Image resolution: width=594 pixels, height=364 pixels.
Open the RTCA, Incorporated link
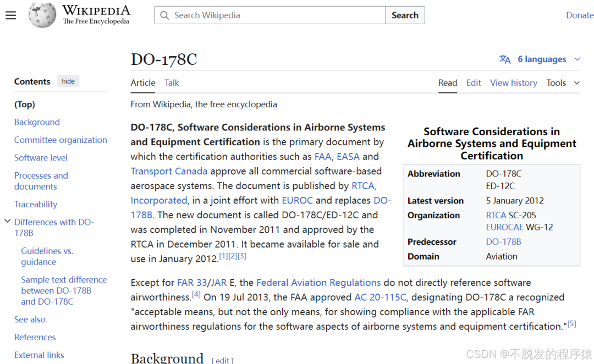[364, 186]
